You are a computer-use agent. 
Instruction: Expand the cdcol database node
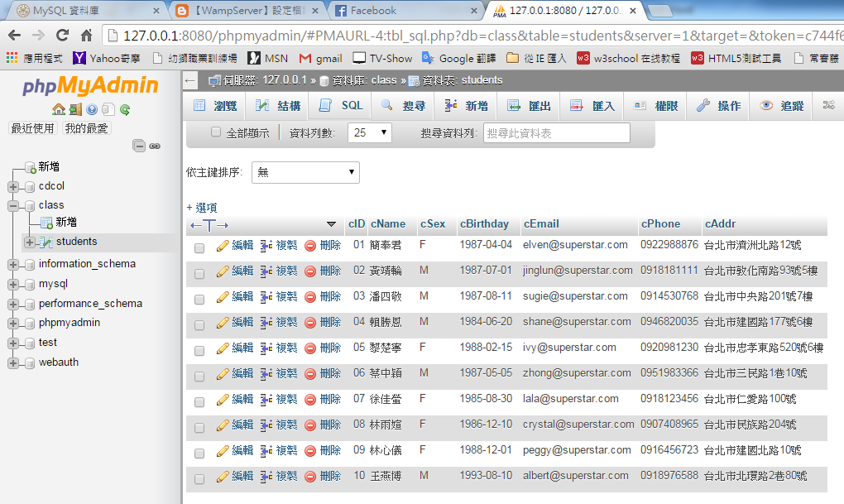13,187
